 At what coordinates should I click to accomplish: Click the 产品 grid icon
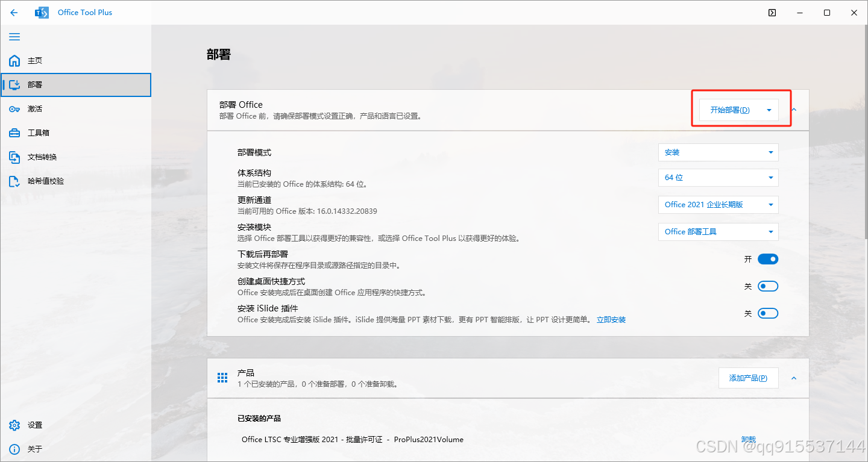(222, 378)
